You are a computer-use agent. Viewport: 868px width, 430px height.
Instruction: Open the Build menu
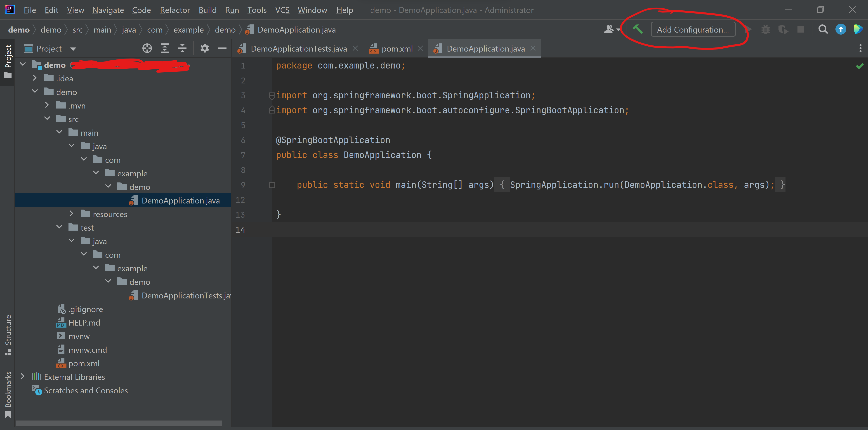point(208,10)
